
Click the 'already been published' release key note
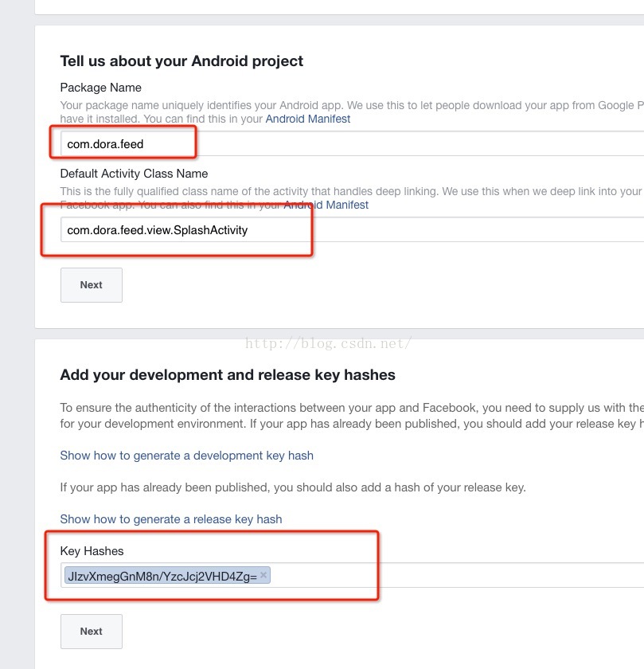click(293, 487)
